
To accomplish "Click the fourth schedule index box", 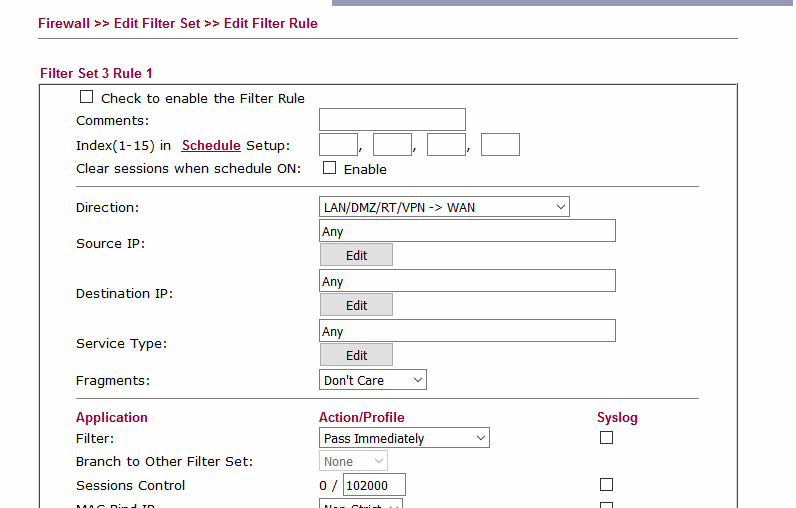I will click(500, 145).
